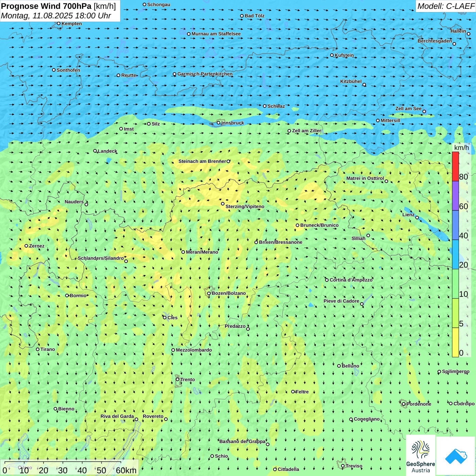
Task: Click the Sonthofen label
Action: click(68, 70)
